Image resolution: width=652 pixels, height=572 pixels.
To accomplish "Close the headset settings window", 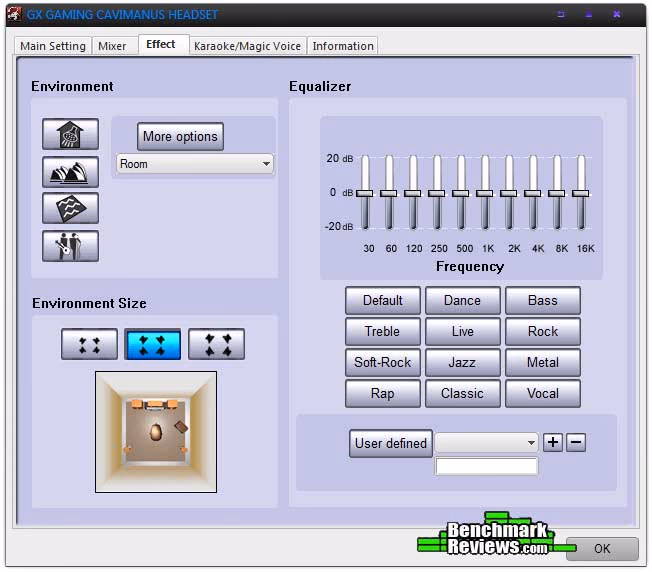I will [x=617, y=15].
